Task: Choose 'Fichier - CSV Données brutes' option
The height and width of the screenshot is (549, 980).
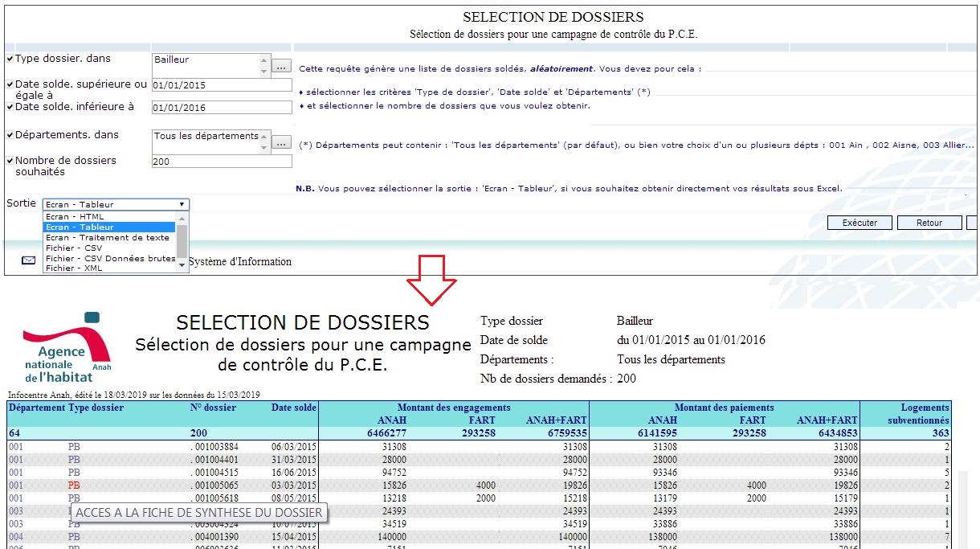Action: [x=108, y=259]
